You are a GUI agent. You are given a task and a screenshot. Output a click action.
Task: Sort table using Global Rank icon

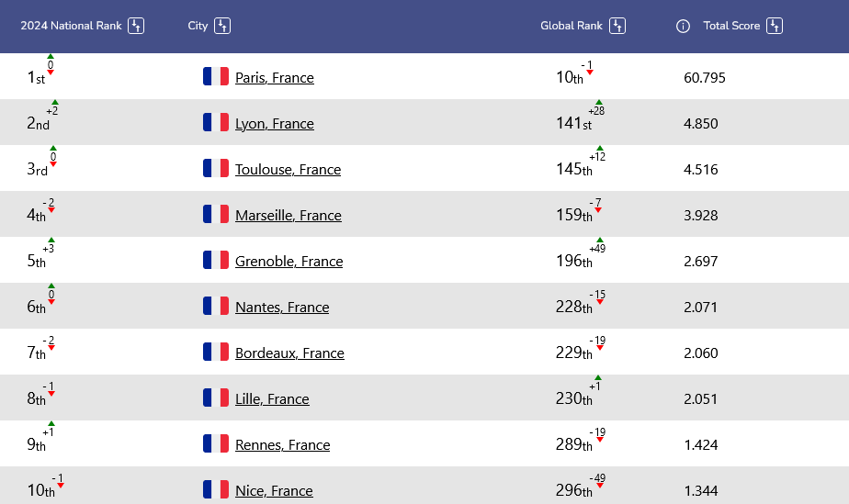(617, 26)
